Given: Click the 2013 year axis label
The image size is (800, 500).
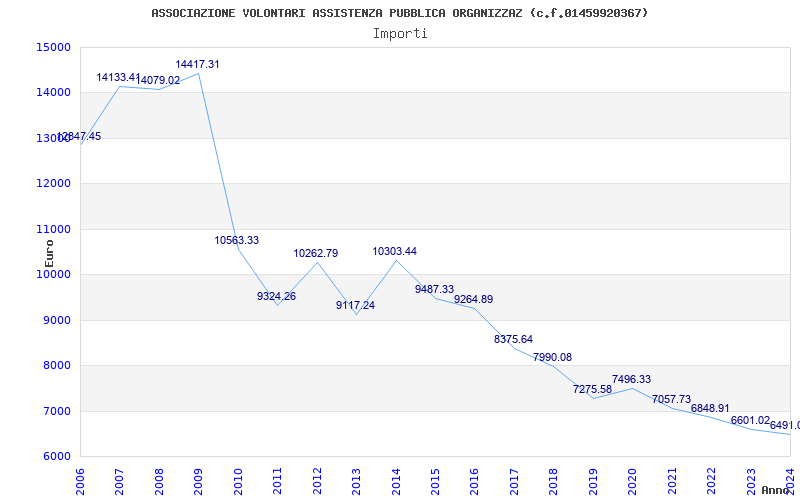Looking at the screenshot, I should coord(356,480).
